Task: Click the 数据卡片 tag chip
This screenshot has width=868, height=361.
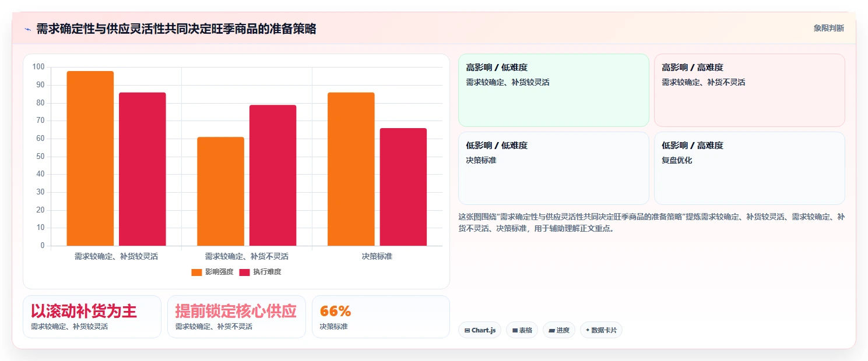Action: point(601,330)
